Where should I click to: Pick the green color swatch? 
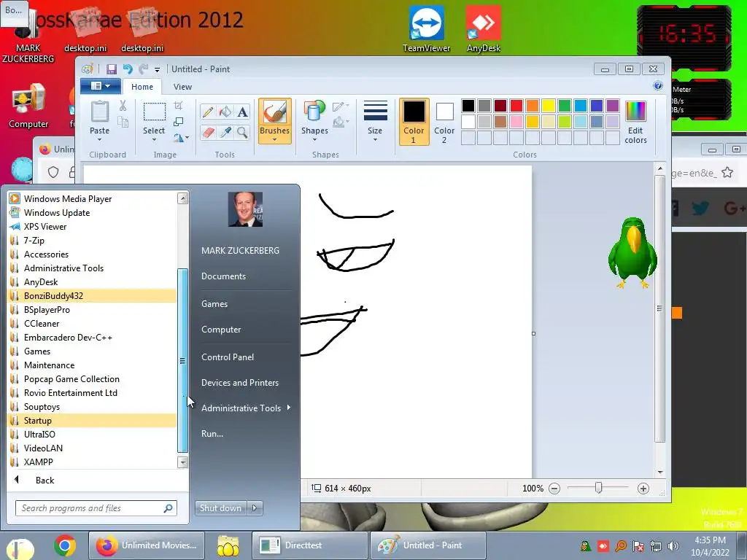pos(565,106)
